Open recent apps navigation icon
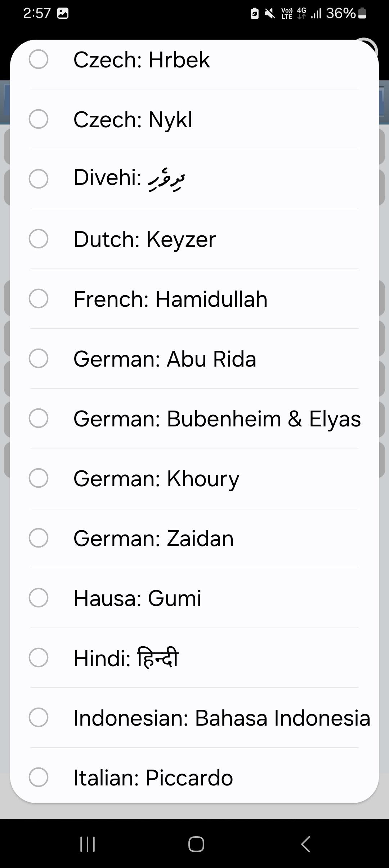This screenshot has width=389, height=868. 87,844
